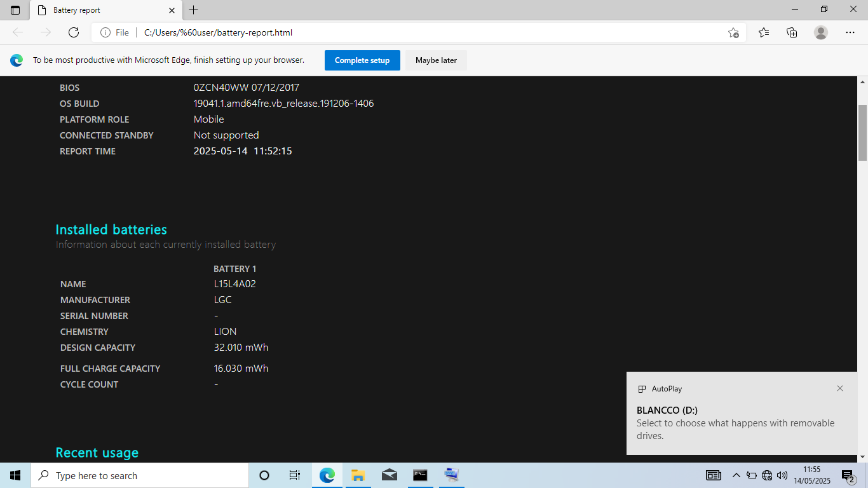Viewport: 868px width, 488px height.
Task: Click the Maybe later button
Action: point(436,60)
